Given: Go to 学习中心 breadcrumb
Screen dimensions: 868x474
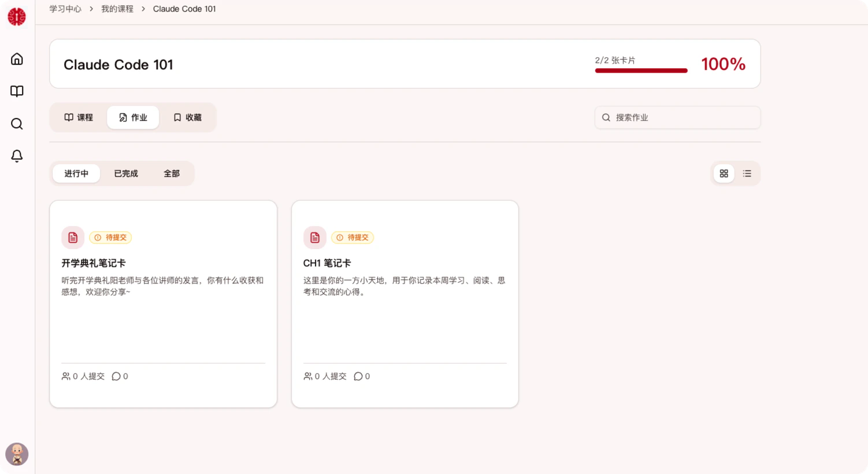Looking at the screenshot, I should click(65, 9).
